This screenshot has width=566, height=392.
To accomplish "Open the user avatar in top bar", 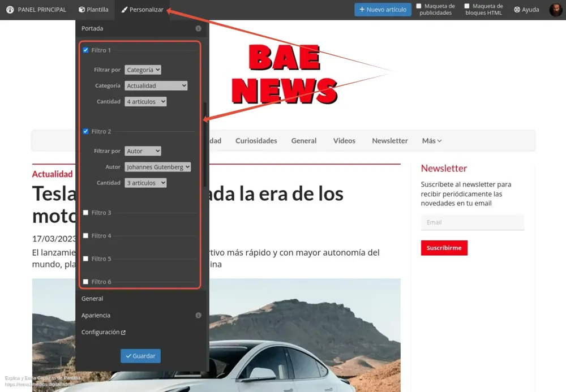I will tap(555, 10).
